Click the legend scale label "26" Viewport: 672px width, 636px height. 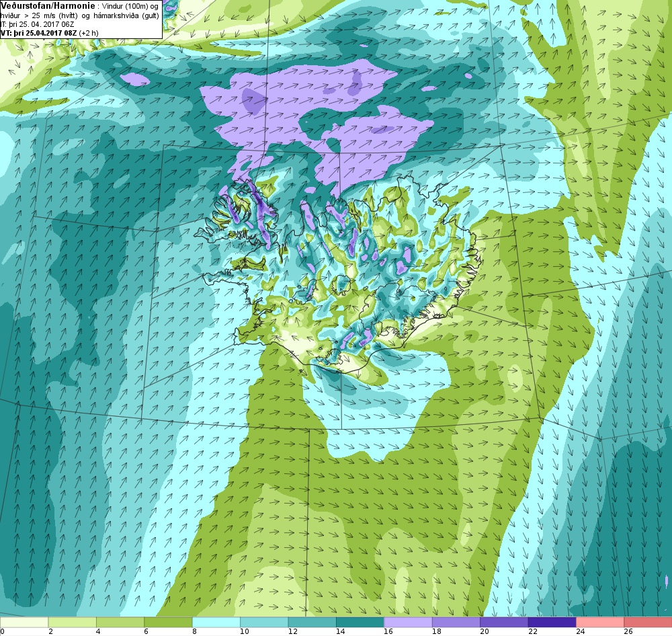pos(628,631)
